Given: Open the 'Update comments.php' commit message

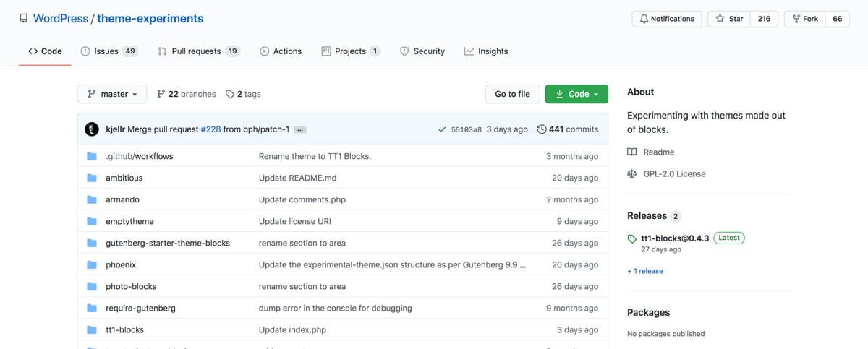Looking at the screenshot, I should click(x=303, y=199).
